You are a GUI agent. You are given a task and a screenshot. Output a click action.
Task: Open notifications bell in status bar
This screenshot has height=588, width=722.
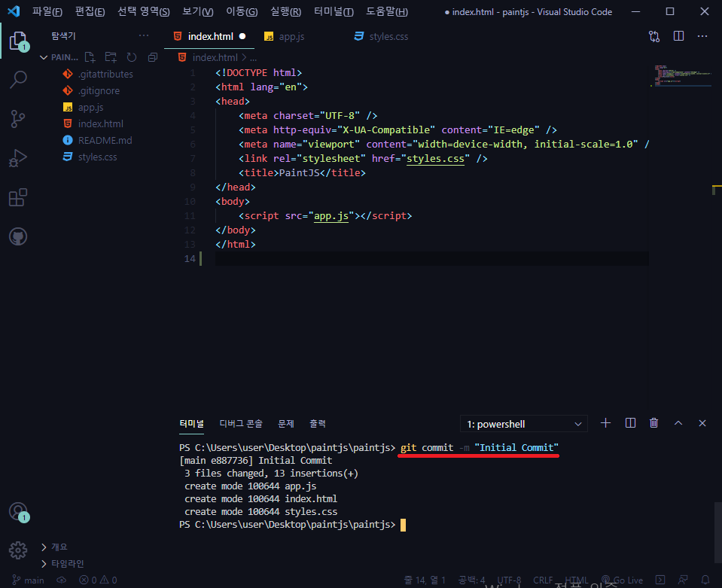(705, 580)
